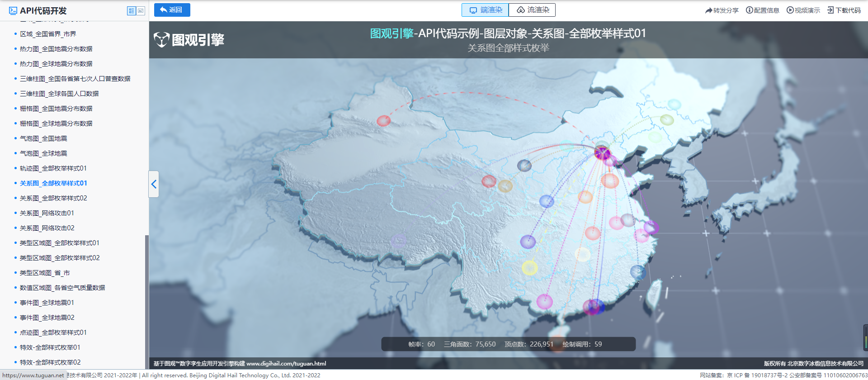Open 特效-全部样式枚举02 example
868x380 pixels.
[50, 362]
